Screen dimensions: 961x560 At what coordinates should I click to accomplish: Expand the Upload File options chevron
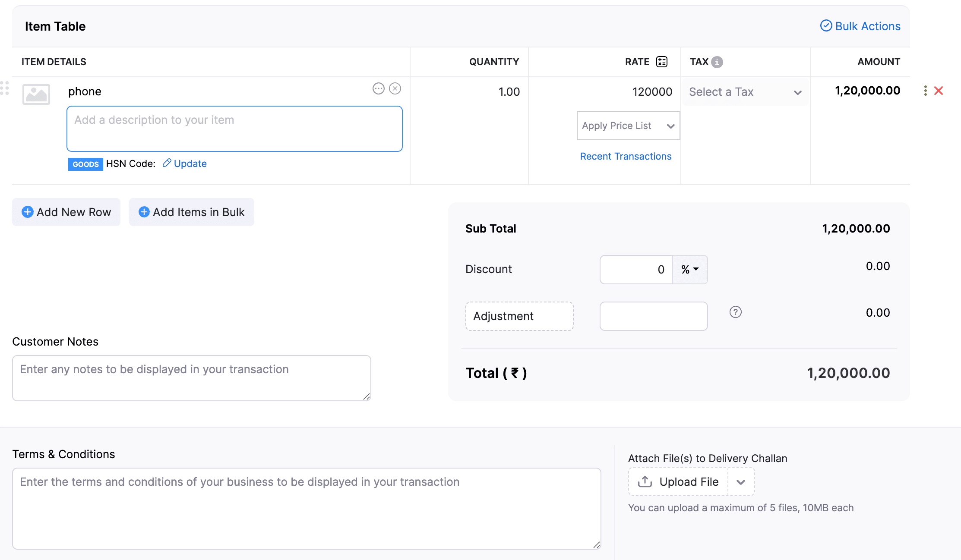click(x=741, y=481)
